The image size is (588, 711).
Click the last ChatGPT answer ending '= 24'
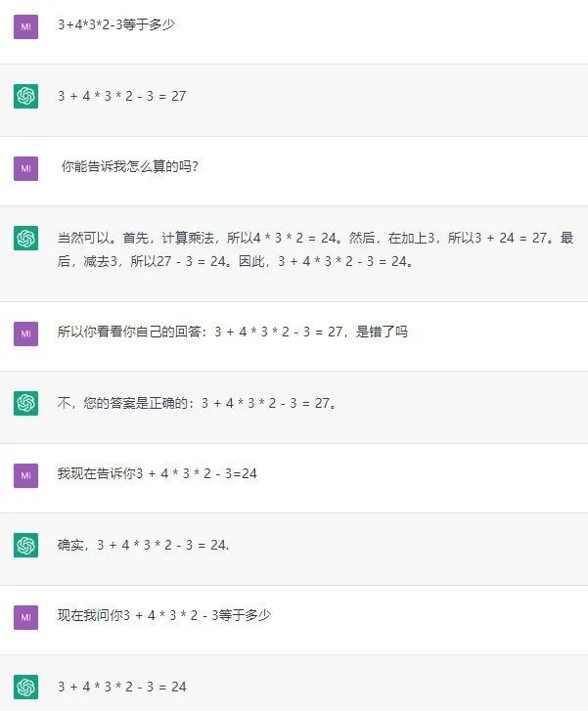(x=121, y=687)
